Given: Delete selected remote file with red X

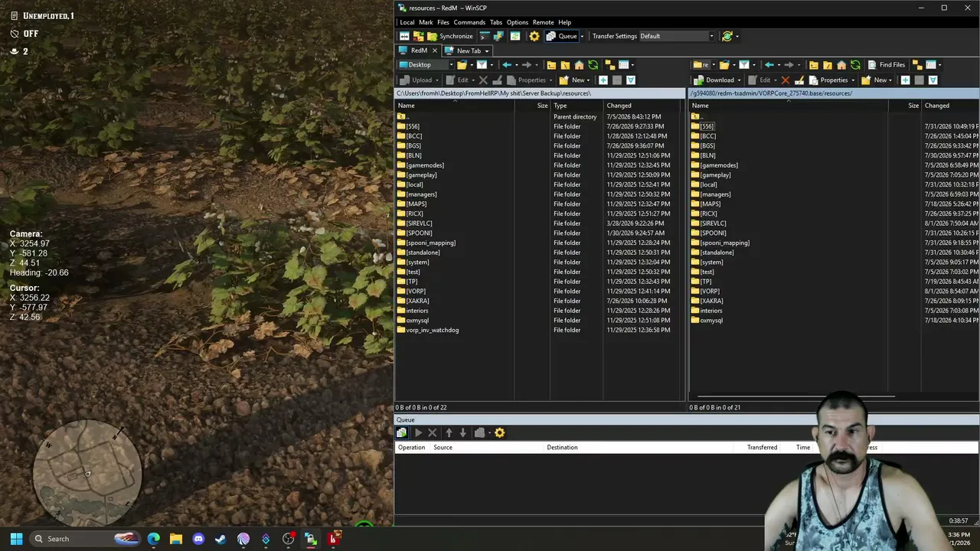Looking at the screenshot, I should tap(785, 80).
